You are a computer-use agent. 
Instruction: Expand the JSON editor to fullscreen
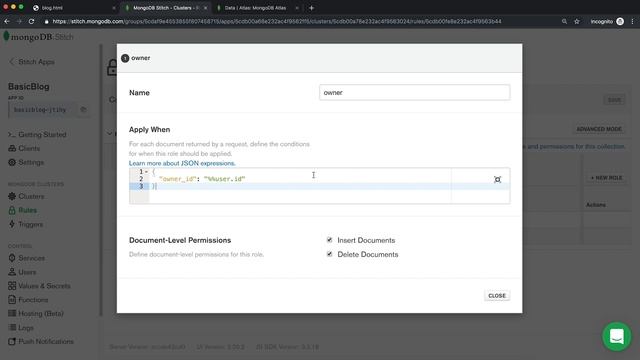pyautogui.click(x=497, y=180)
